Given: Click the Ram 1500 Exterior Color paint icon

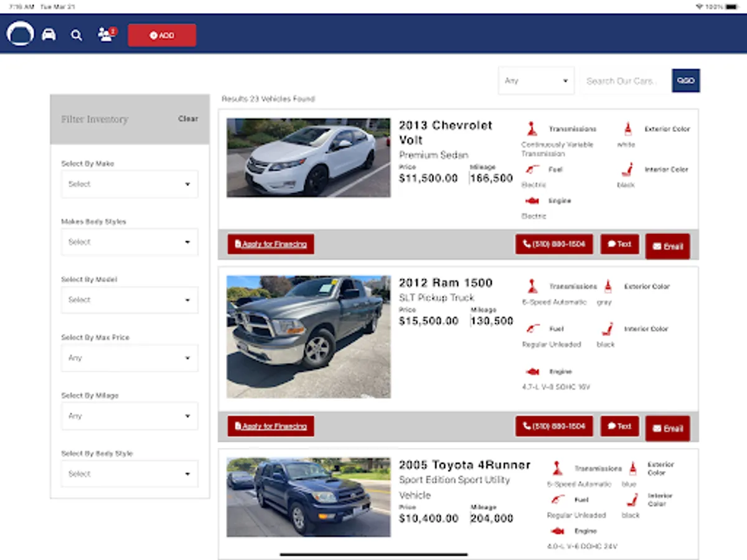Looking at the screenshot, I should (608, 287).
